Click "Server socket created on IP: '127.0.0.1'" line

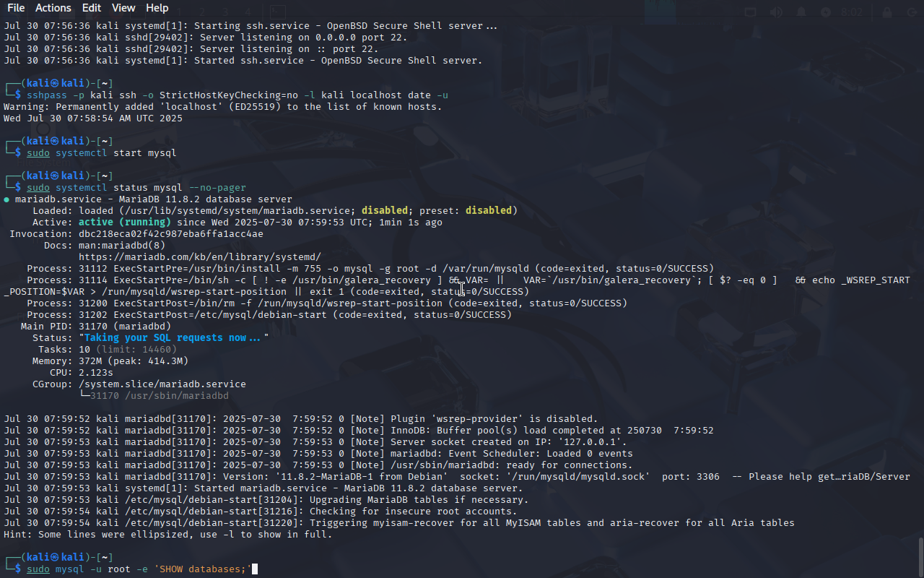(x=315, y=442)
